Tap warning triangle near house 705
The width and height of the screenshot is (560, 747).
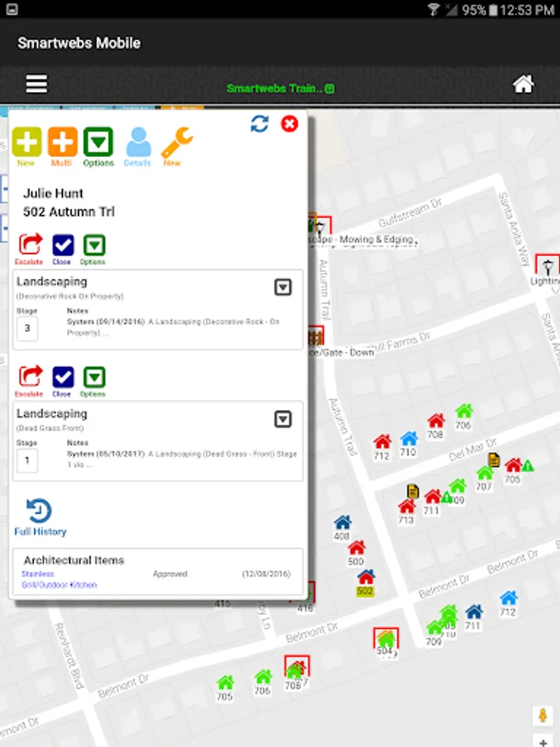point(528,466)
